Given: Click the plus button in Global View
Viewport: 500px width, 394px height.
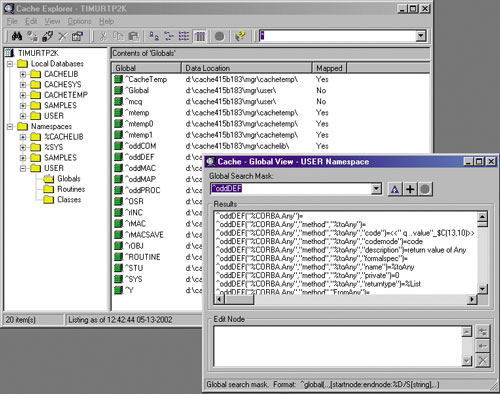Looking at the screenshot, I should (x=410, y=189).
